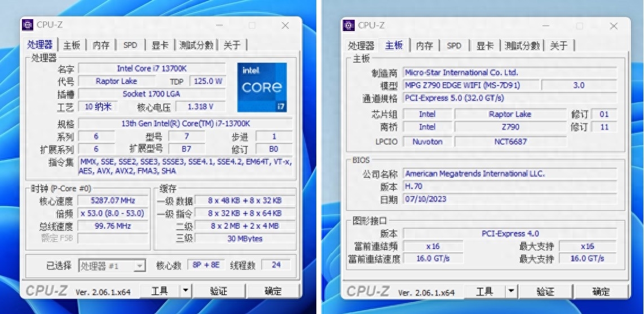Click the Intel Core i7 logo badge

[262, 87]
